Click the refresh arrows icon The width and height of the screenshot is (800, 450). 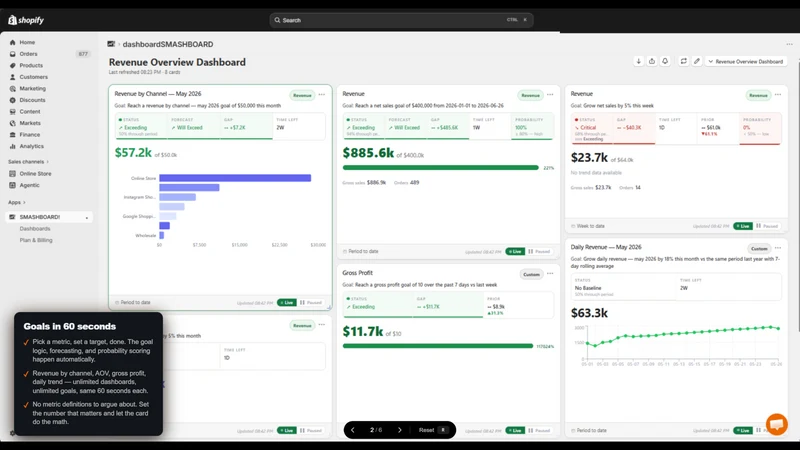pyautogui.click(x=683, y=61)
